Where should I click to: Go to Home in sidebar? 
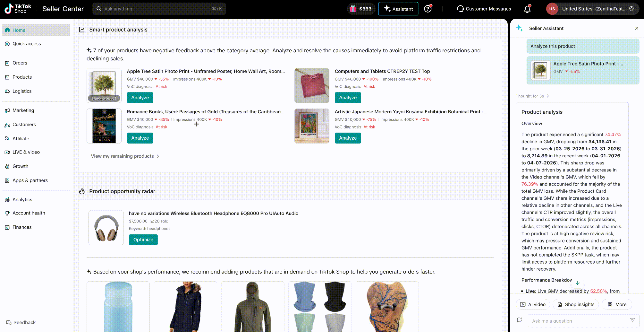click(36, 30)
